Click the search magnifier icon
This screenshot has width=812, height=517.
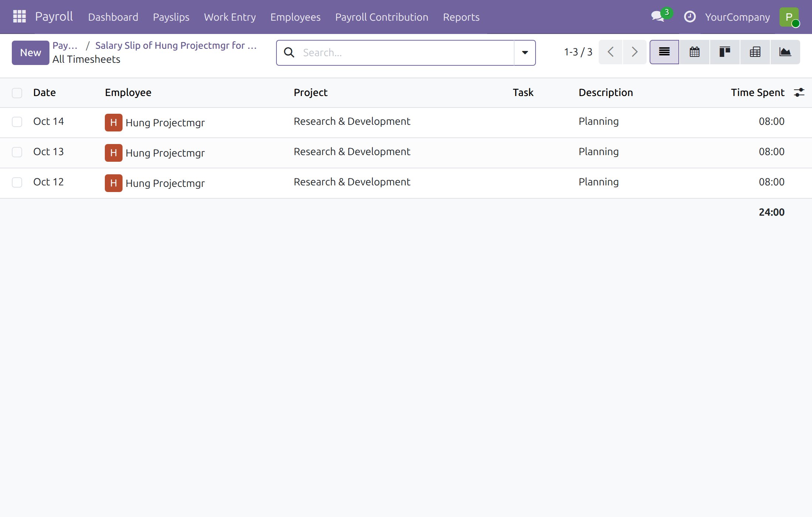(x=289, y=52)
